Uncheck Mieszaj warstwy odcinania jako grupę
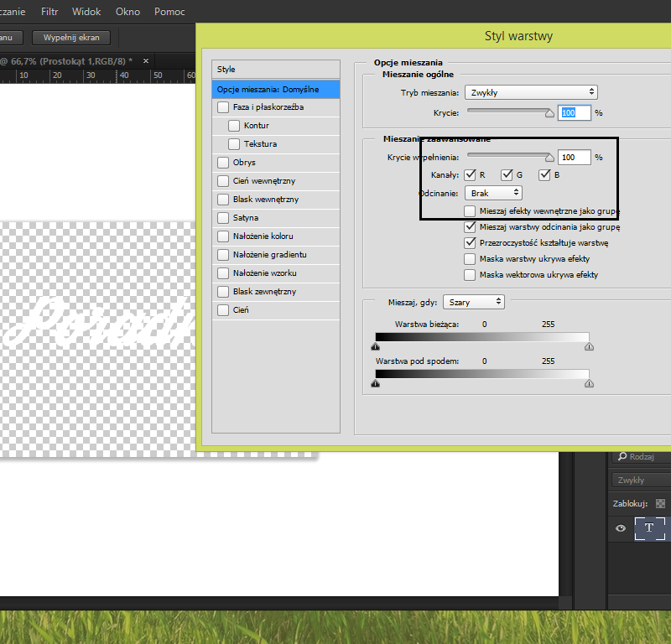 coord(470,226)
